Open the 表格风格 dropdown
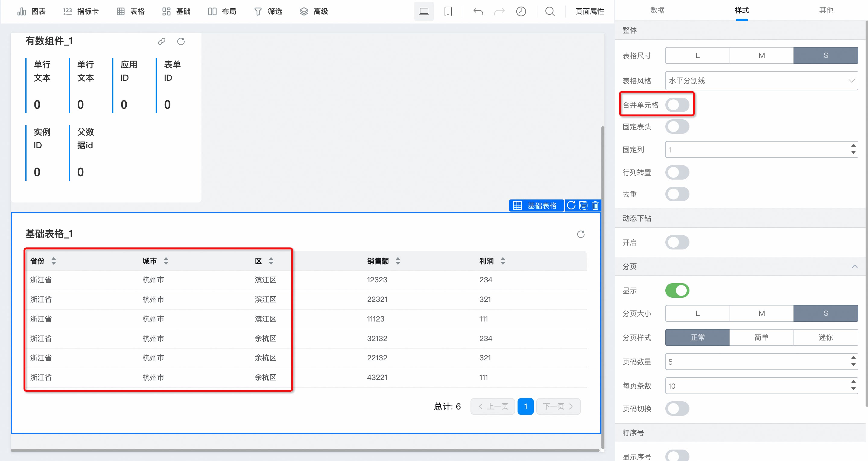The height and width of the screenshot is (461, 868). (762, 81)
